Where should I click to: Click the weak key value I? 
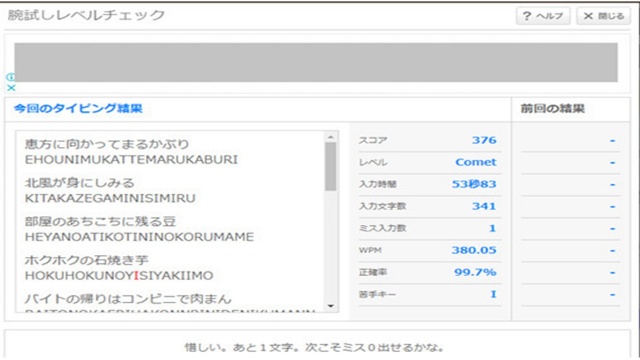493,294
